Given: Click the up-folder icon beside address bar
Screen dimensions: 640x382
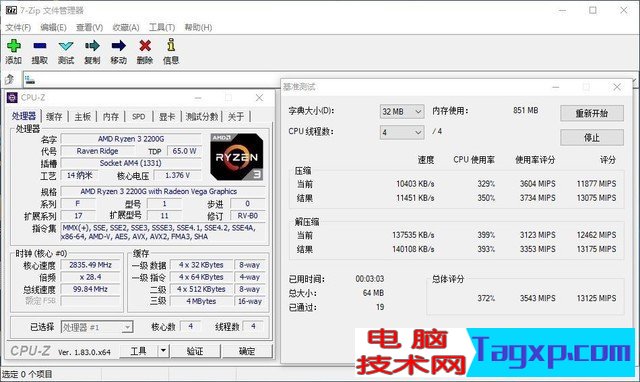Looking at the screenshot, I should 9,79.
